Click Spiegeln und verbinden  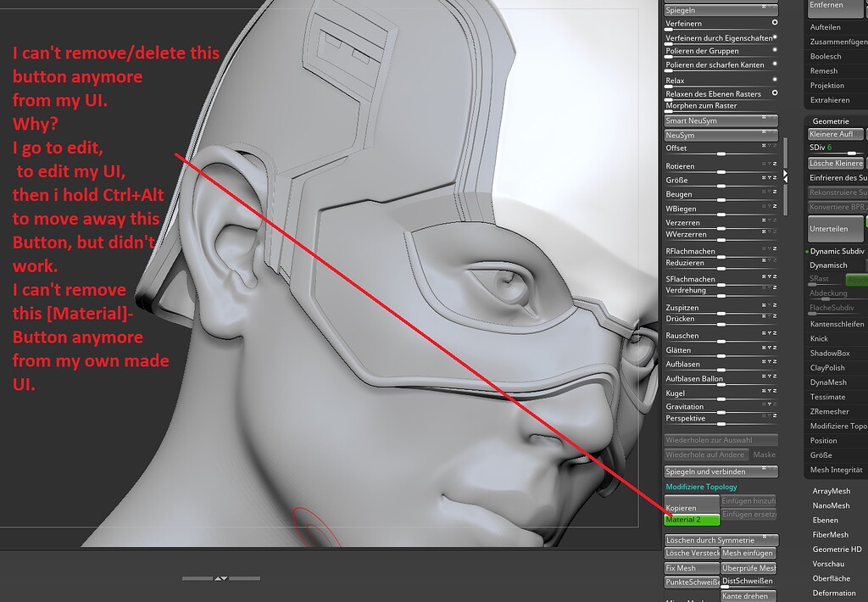(720, 471)
